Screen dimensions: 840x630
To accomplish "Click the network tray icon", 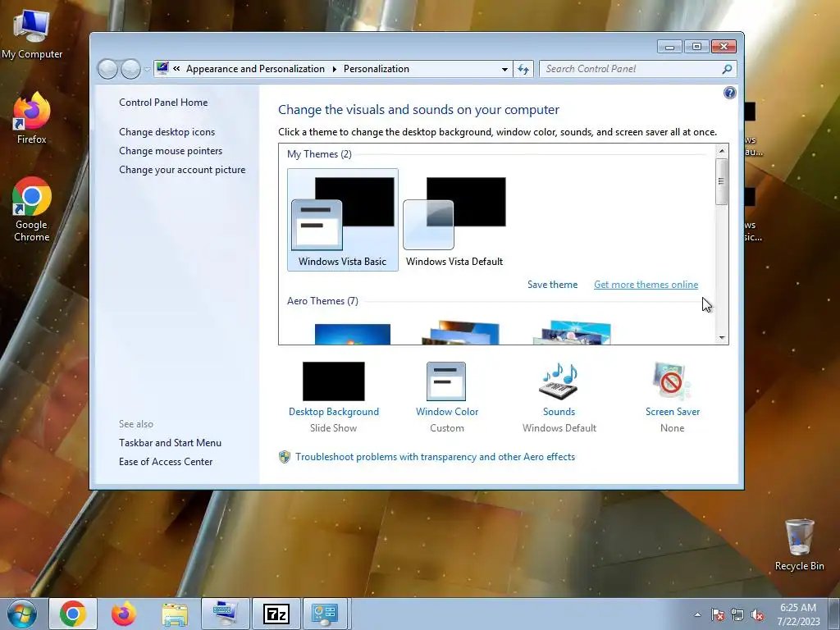I will tap(737, 614).
